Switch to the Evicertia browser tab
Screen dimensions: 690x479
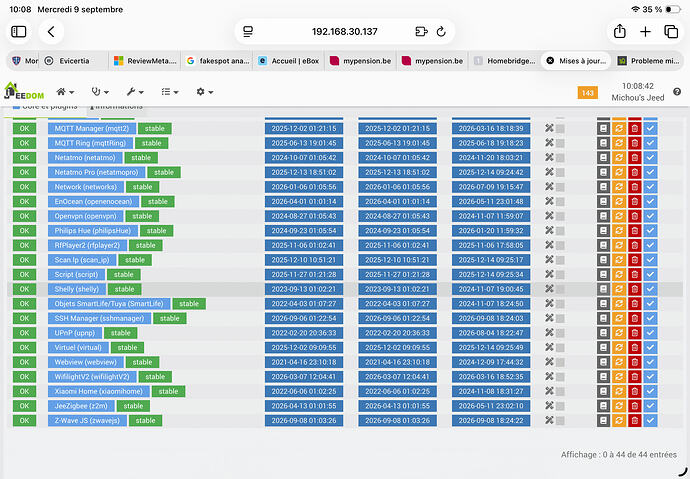(73, 61)
